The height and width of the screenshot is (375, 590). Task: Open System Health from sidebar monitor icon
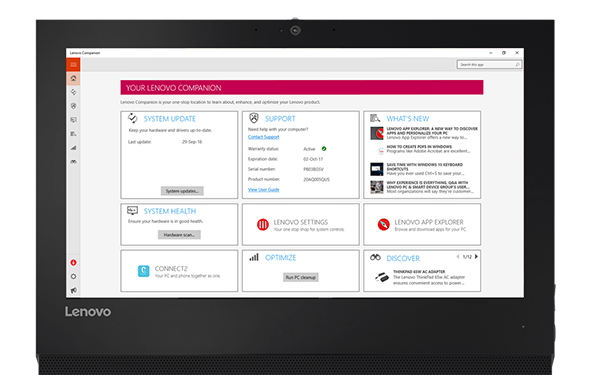[x=73, y=120]
